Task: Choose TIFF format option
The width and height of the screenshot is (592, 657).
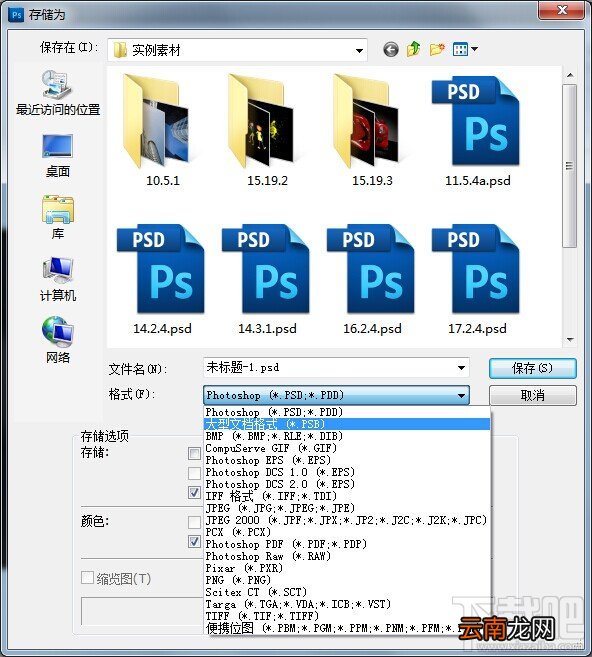Action: coord(347,616)
